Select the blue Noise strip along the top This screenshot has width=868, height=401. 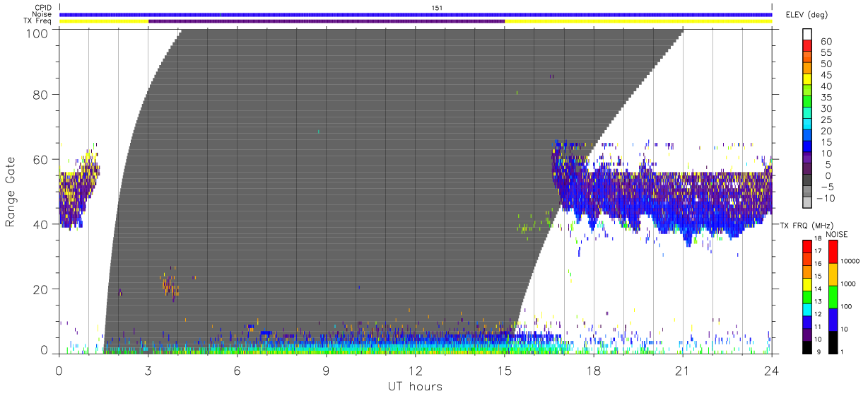coord(416,14)
